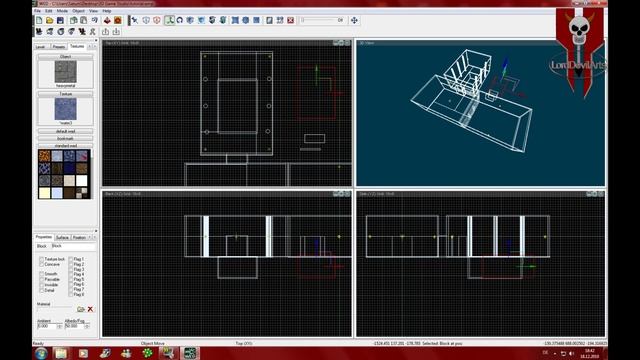Select the Move object mode icon
Viewport: 640px width, 360px height.
pyautogui.click(x=169, y=20)
